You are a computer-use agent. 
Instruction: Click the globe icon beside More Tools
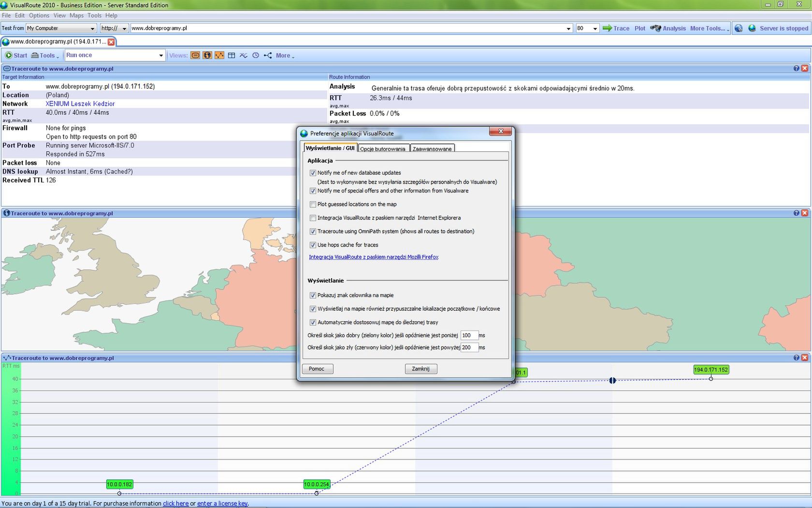[739, 28]
